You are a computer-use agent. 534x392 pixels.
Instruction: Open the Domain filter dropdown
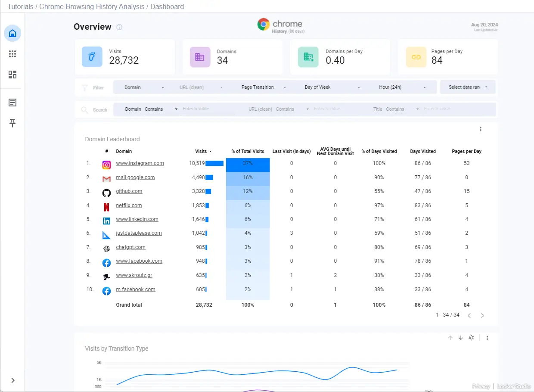pyautogui.click(x=144, y=87)
